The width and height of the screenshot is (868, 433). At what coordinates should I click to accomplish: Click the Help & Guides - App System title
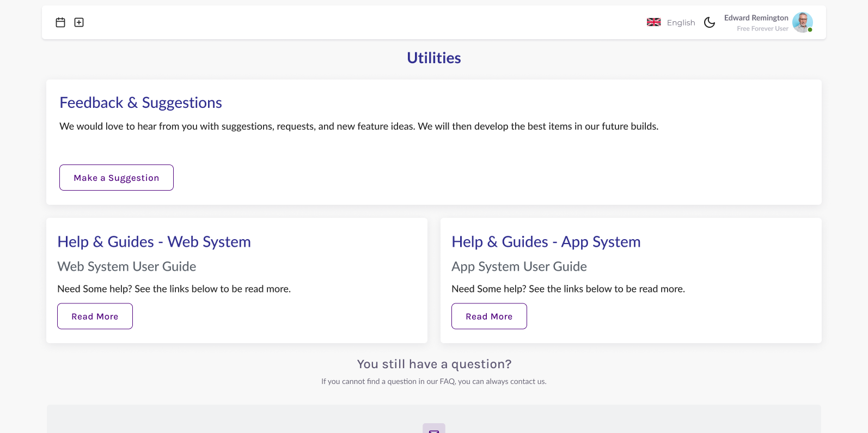[546, 242]
